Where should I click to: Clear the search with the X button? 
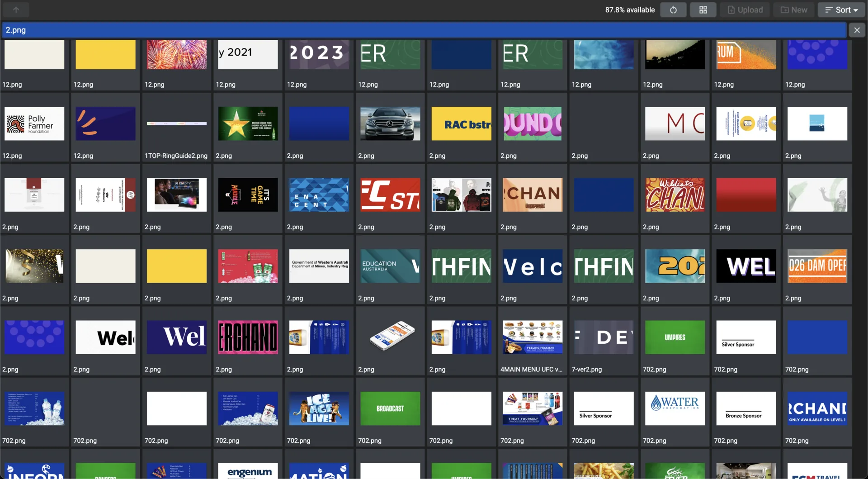[857, 30]
